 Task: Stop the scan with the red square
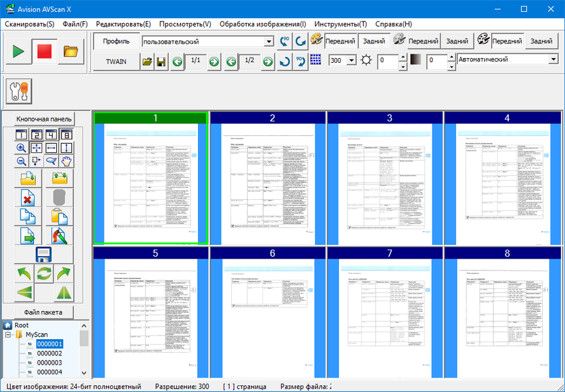[44, 52]
